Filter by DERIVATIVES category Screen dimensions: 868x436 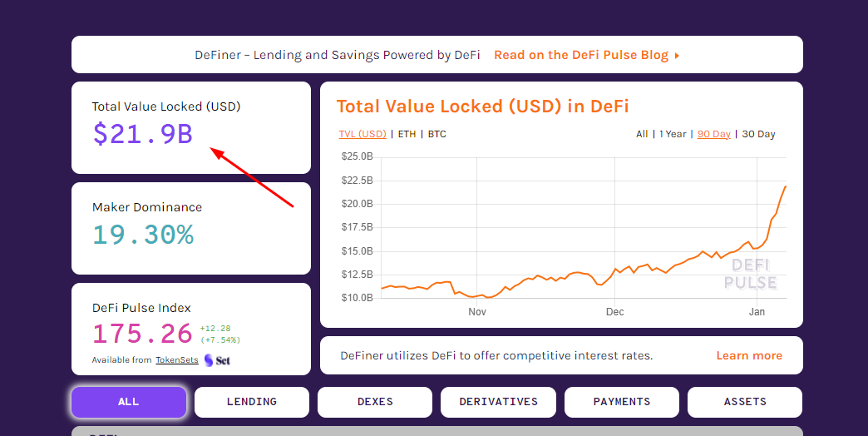point(498,402)
